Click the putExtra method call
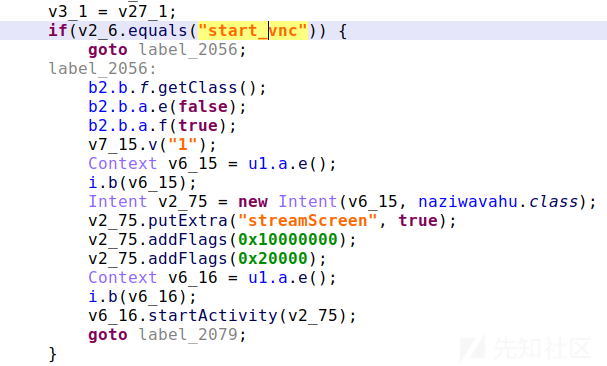Image resolution: width=607 pixels, height=366 pixels. pyautogui.click(x=188, y=220)
